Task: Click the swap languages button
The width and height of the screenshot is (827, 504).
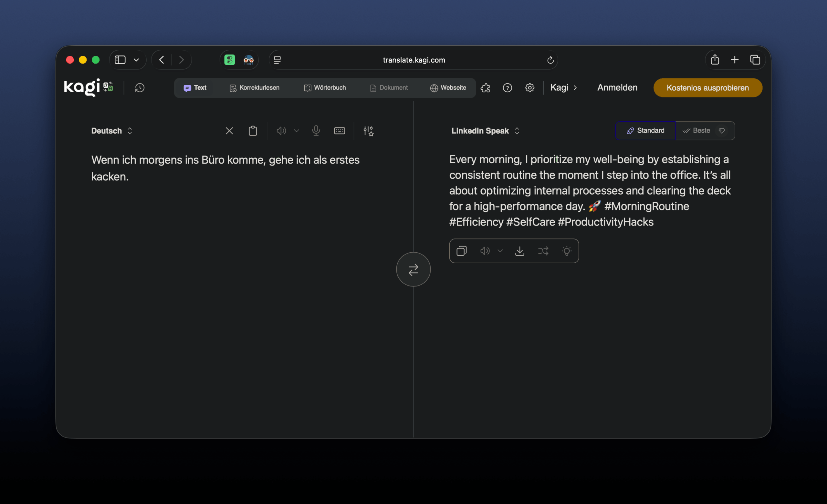Action: (413, 269)
